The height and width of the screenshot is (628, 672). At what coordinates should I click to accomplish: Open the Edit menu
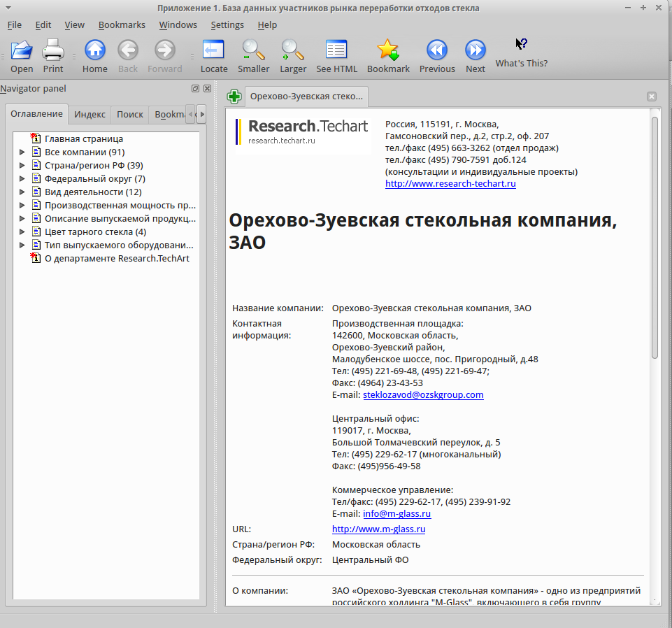[x=43, y=25]
